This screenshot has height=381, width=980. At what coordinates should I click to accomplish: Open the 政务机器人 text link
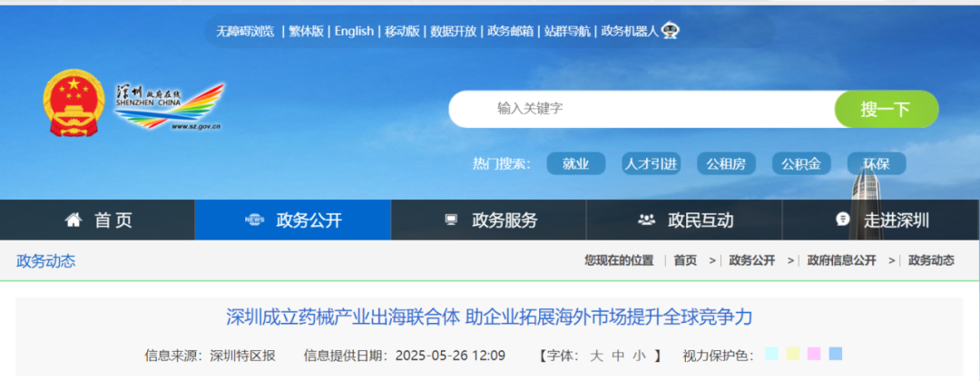[630, 31]
